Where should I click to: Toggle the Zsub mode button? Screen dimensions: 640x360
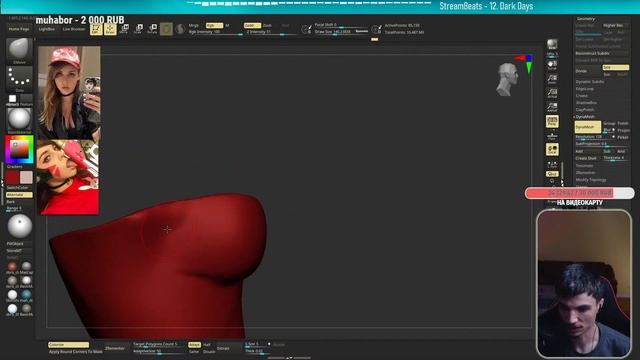point(267,25)
